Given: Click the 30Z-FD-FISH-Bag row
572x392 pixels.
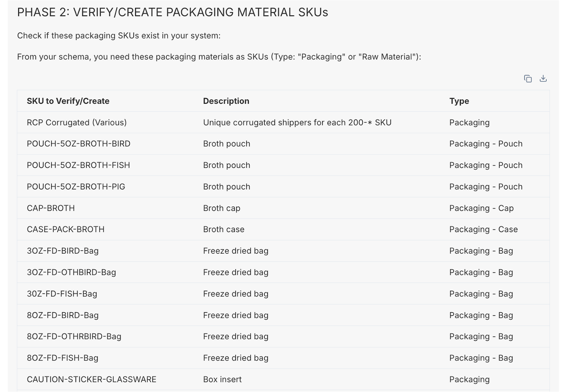Looking at the screenshot, I should pyautogui.click(x=62, y=294).
